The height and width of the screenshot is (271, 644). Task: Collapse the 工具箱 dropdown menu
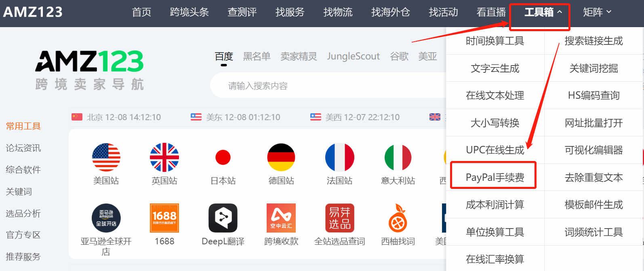(543, 12)
